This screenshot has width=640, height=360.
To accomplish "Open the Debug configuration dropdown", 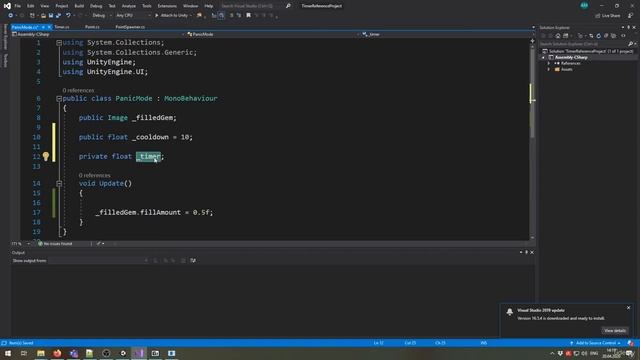I will 101,16.
